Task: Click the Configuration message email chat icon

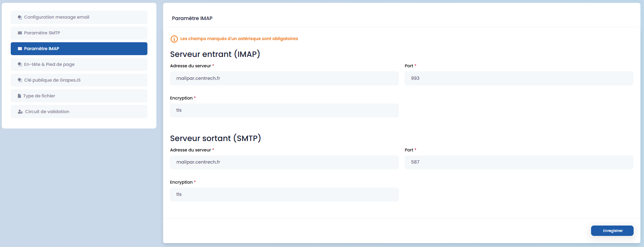Action: [20, 17]
